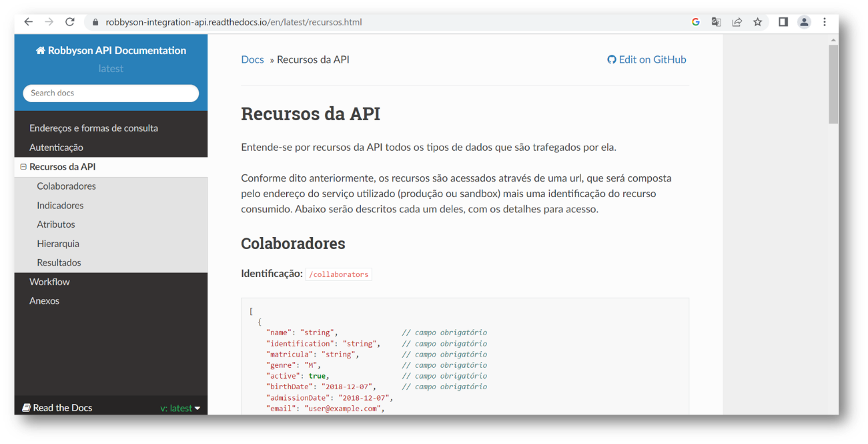The image size is (868, 444).
Task: Click the address bar URL
Action: (234, 22)
